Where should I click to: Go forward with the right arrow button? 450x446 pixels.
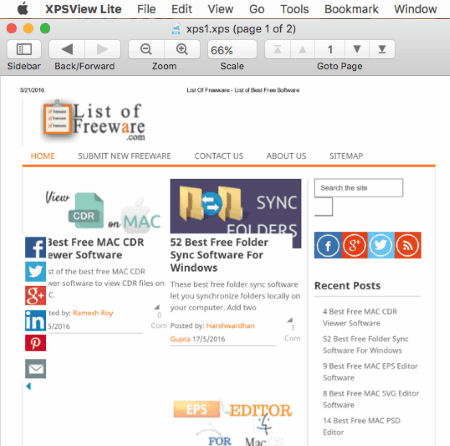[x=102, y=49]
